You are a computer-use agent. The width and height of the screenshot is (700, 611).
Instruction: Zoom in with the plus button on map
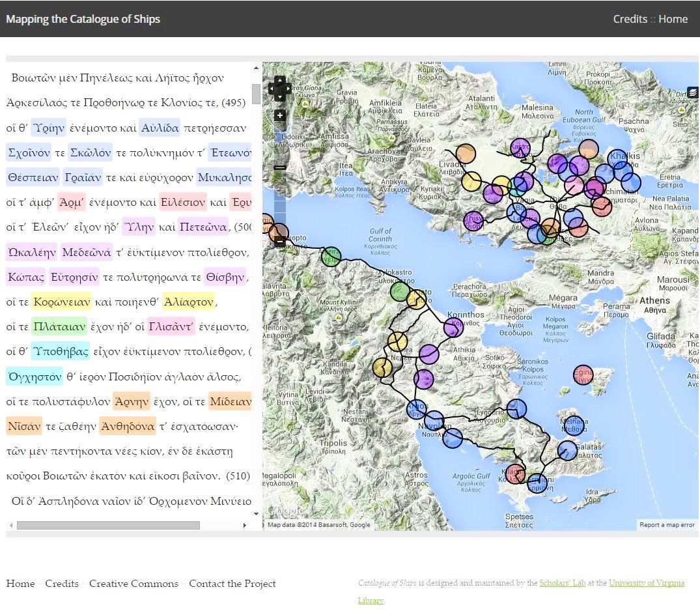pyautogui.click(x=280, y=116)
